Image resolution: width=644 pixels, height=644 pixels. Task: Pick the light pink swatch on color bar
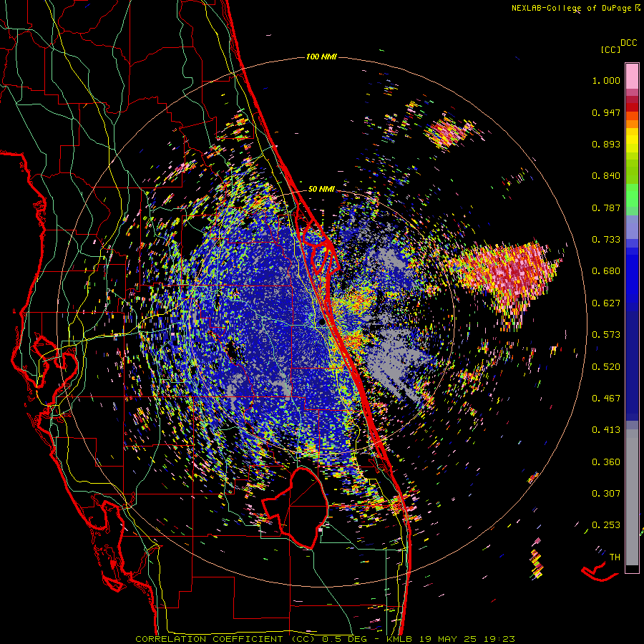click(632, 76)
